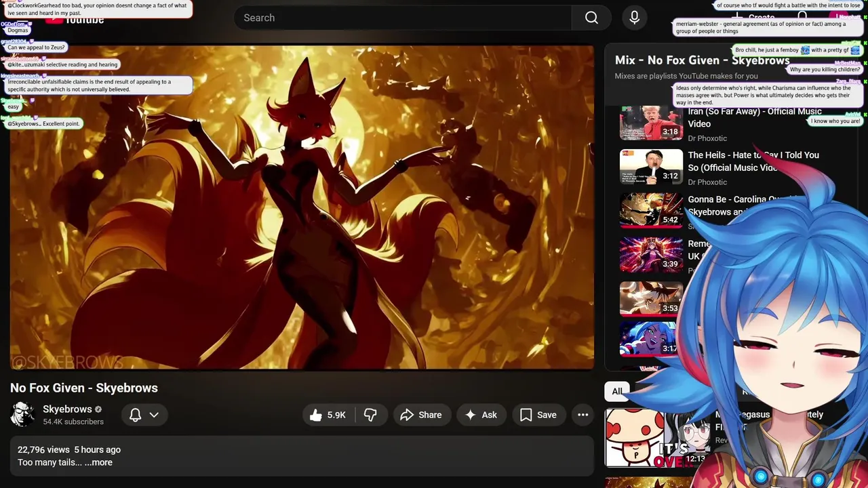Viewport: 868px width, 488px height.
Task: Open Skyebrows channel avatar
Action: 22,414
